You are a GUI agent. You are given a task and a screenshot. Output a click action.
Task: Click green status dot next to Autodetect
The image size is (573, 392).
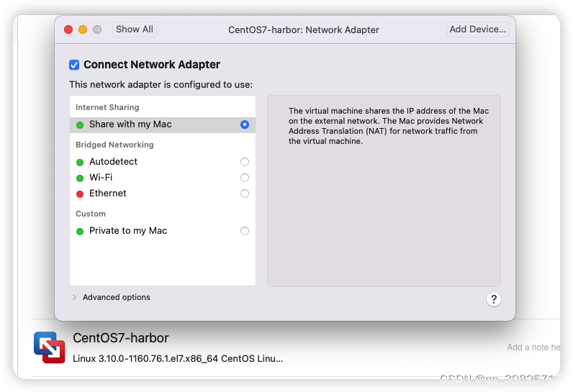coord(80,162)
